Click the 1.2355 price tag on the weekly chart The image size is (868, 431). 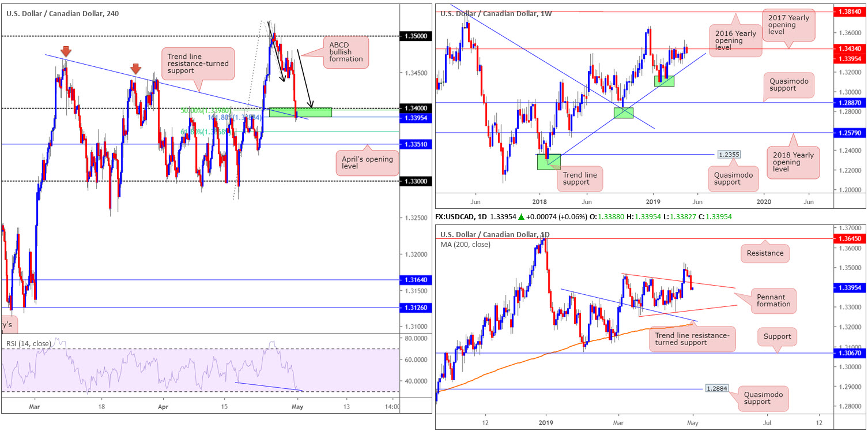(x=729, y=155)
